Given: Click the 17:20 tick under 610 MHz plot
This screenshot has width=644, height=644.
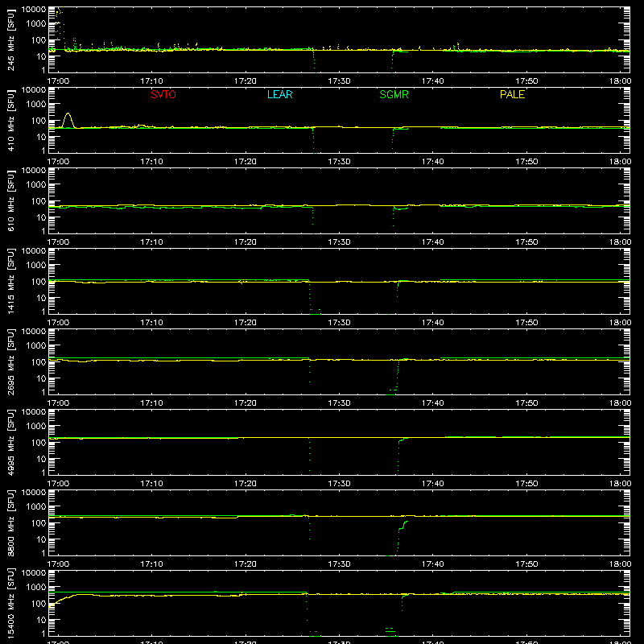Looking at the screenshot, I should (246, 242).
